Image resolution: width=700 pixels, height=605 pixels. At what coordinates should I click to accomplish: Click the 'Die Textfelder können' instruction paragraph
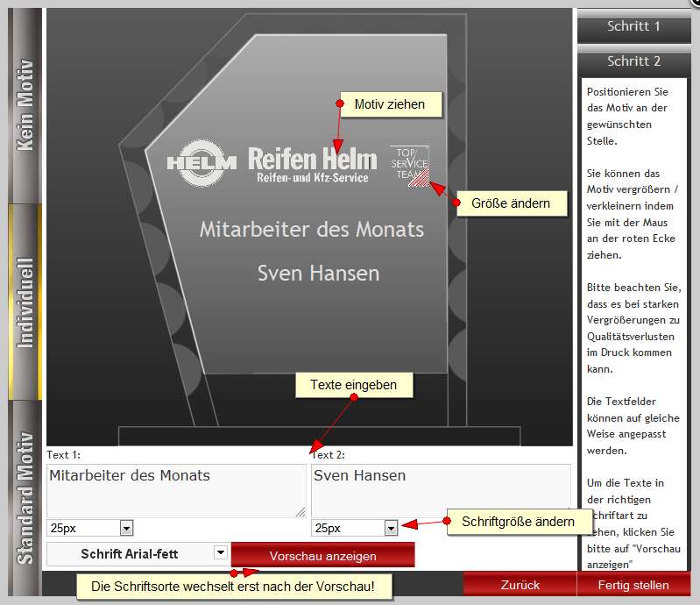point(633,426)
